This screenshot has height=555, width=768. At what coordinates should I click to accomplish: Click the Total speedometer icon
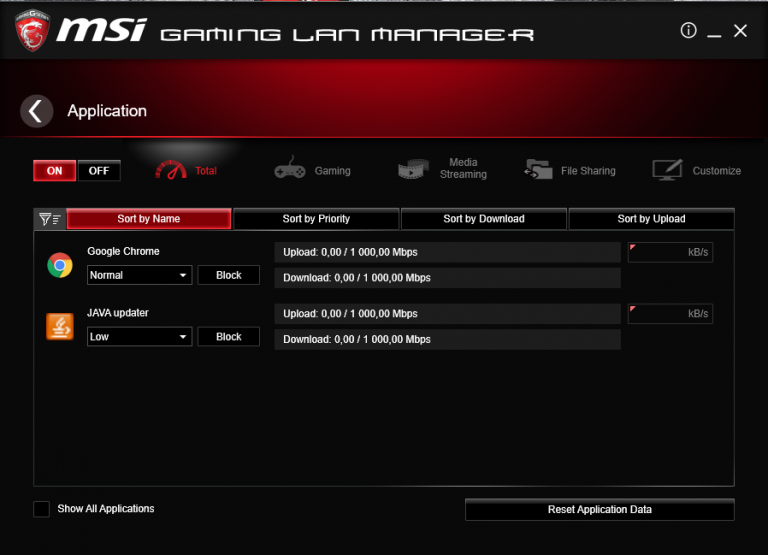point(171,170)
